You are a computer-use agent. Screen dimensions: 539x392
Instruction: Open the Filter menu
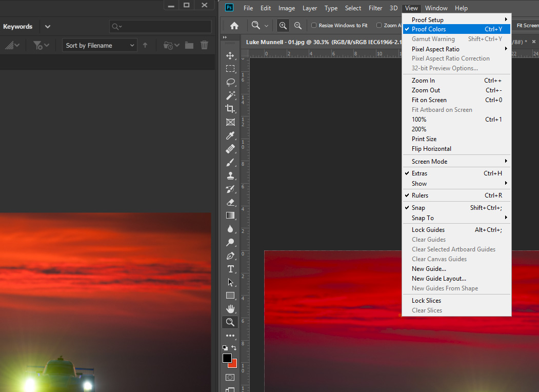[375, 8]
